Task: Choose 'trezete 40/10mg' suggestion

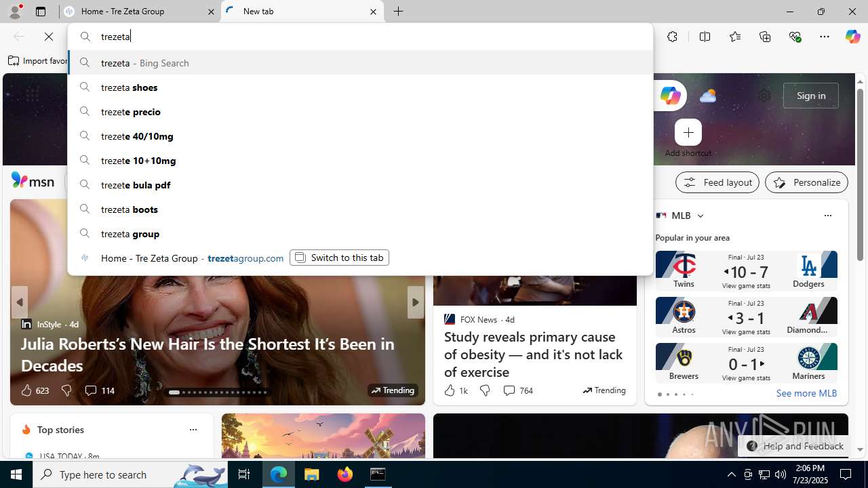Action: (x=361, y=136)
